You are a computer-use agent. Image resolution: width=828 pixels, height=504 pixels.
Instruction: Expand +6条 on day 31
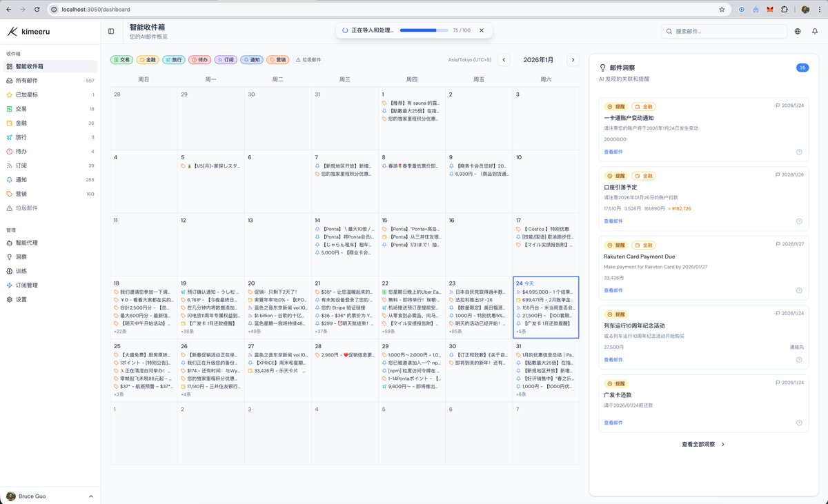(521, 394)
